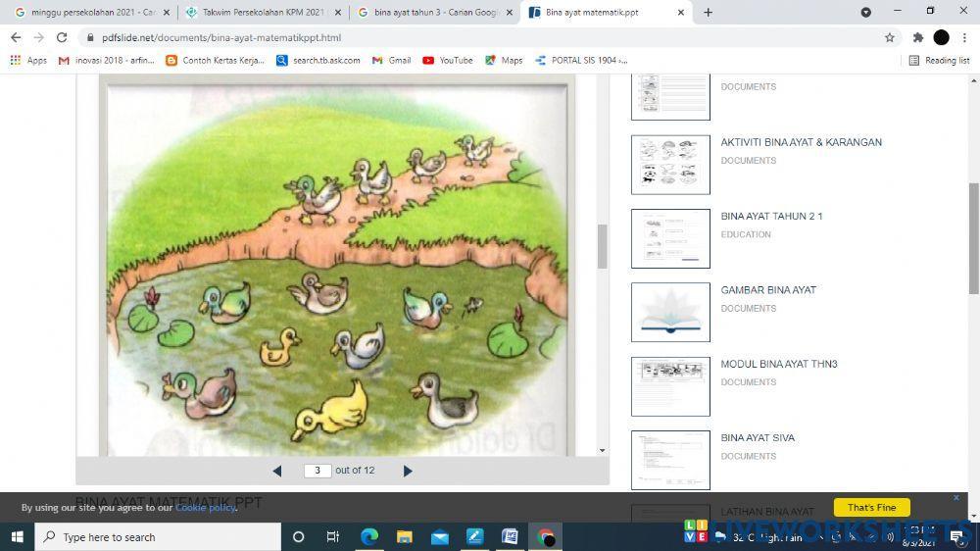Image resolution: width=980 pixels, height=551 pixels.
Task: Reload the current page
Action: (x=62, y=37)
